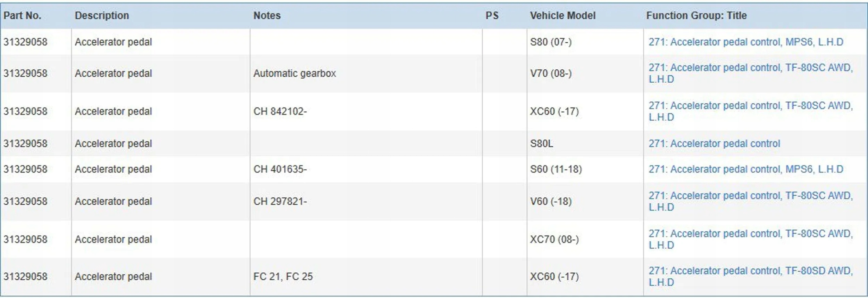Click the Function Group: Title header
This screenshot has width=868, height=298.
pos(696,16)
